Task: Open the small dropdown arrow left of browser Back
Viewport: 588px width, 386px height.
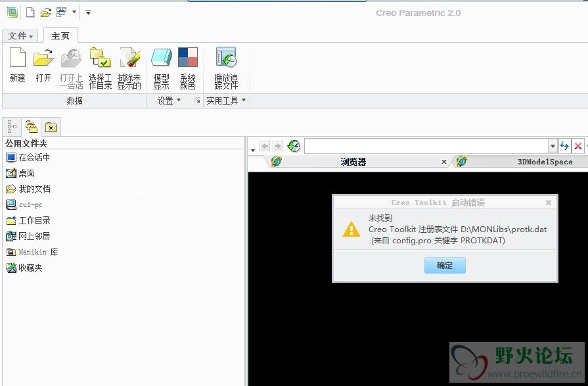Action: tap(253, 150)
